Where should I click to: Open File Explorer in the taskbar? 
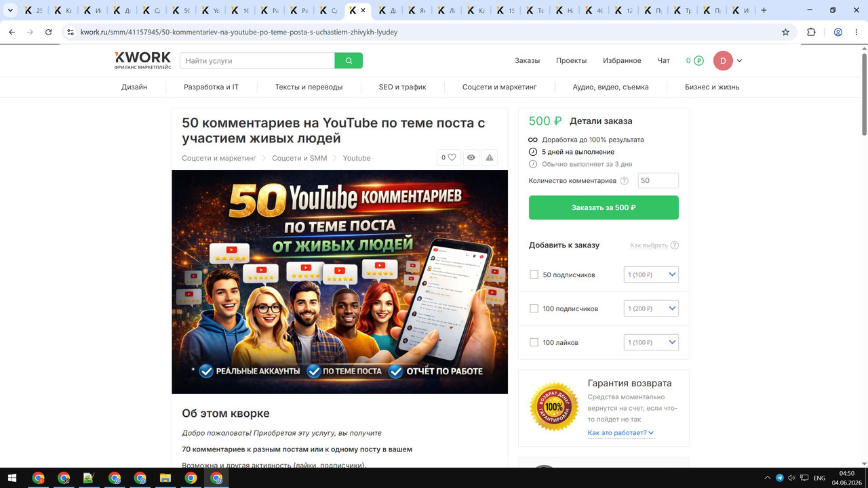165,478
